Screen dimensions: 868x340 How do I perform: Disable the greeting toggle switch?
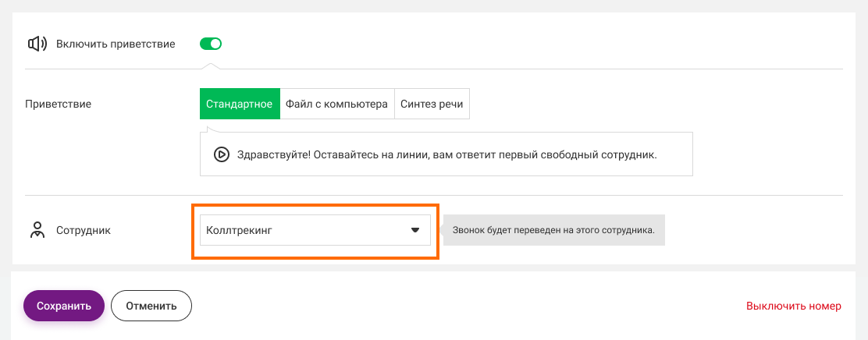click(211, 44)
